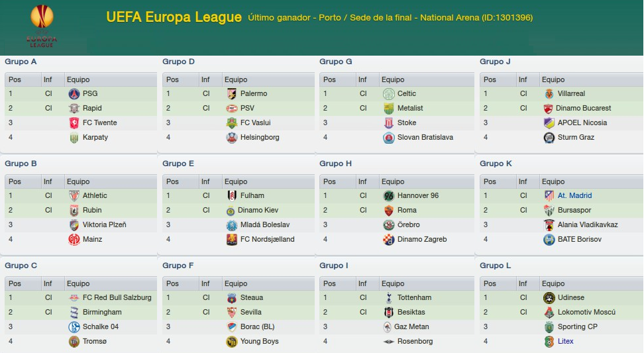Click the Schalke 04 badge icon
644x353 pixels.
tap(74, 327)
